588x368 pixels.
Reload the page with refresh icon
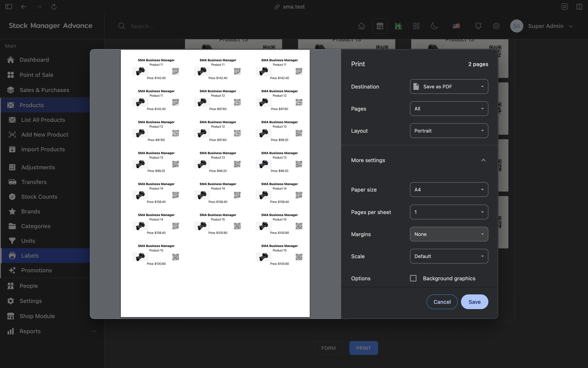coord(54,7)
